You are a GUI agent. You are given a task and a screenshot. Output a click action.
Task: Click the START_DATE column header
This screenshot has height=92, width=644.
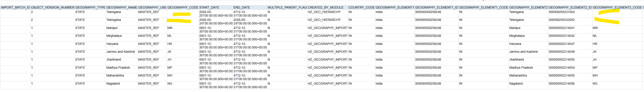tap(216, 7)
